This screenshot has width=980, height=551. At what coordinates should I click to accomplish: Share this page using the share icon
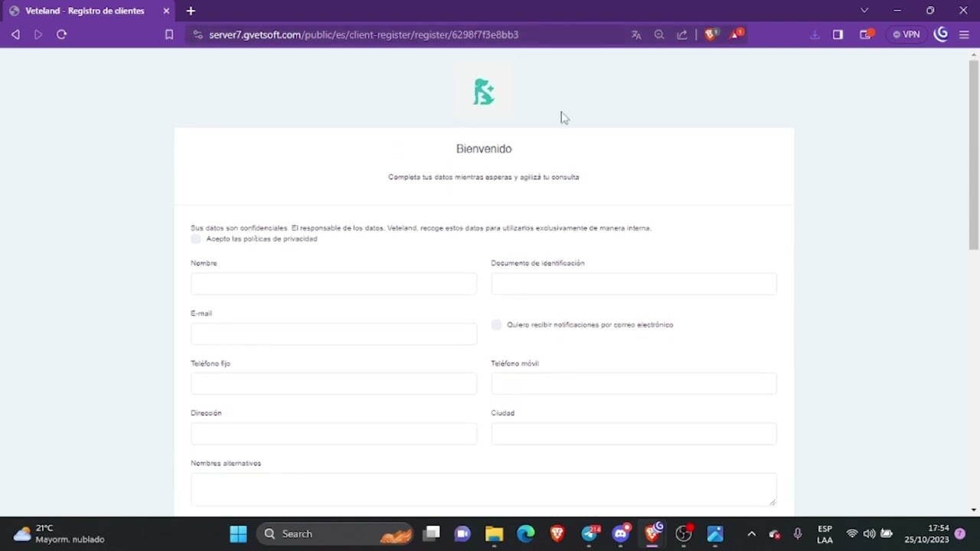pyautogui.click(x=682, y=34)
